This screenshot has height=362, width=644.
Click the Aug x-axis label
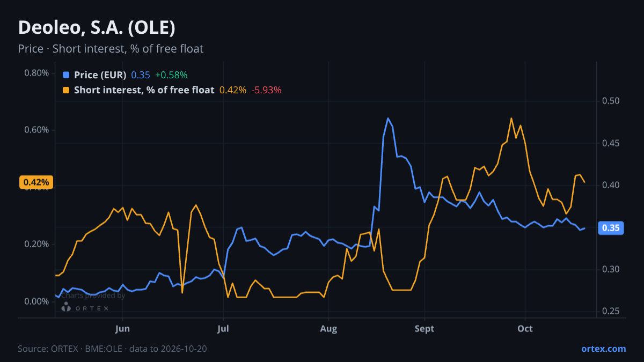tap(328, 328)
